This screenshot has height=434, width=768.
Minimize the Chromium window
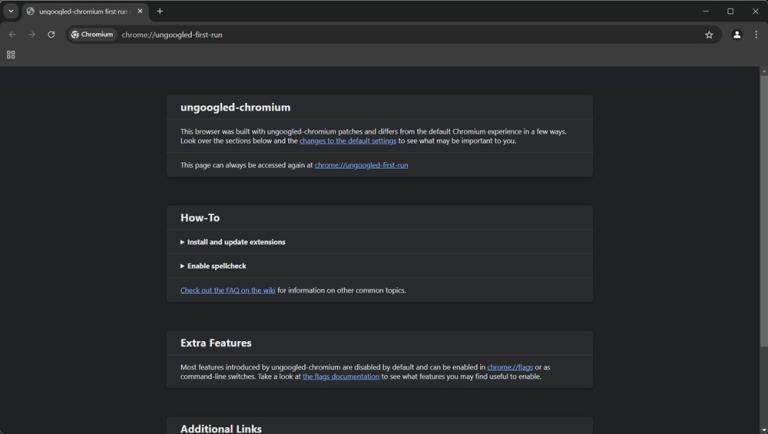(706, 11)
